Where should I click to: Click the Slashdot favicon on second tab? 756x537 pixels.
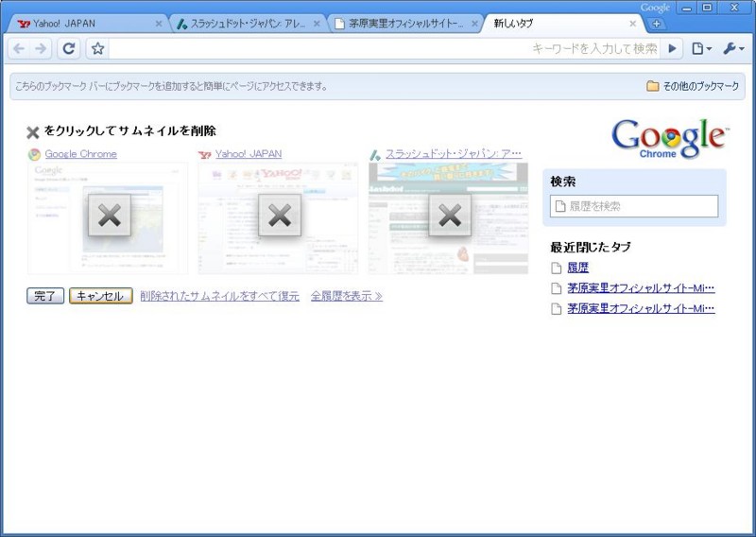(x=181, y=24)
